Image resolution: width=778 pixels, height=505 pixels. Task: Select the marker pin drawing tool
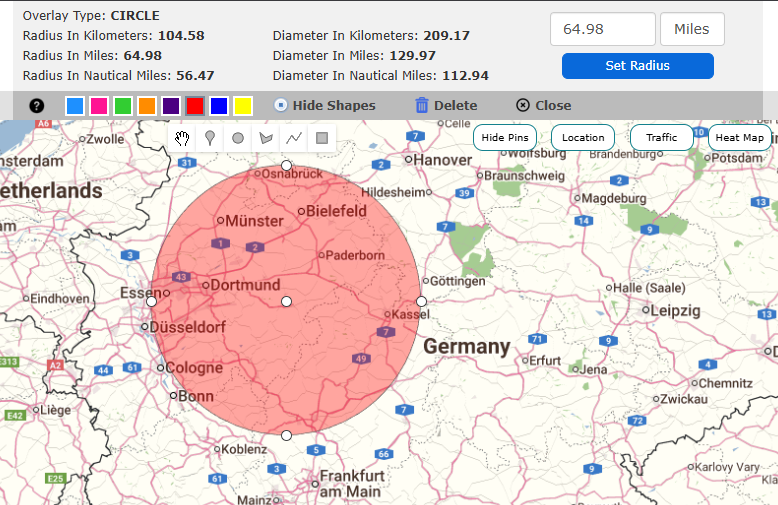210,138
